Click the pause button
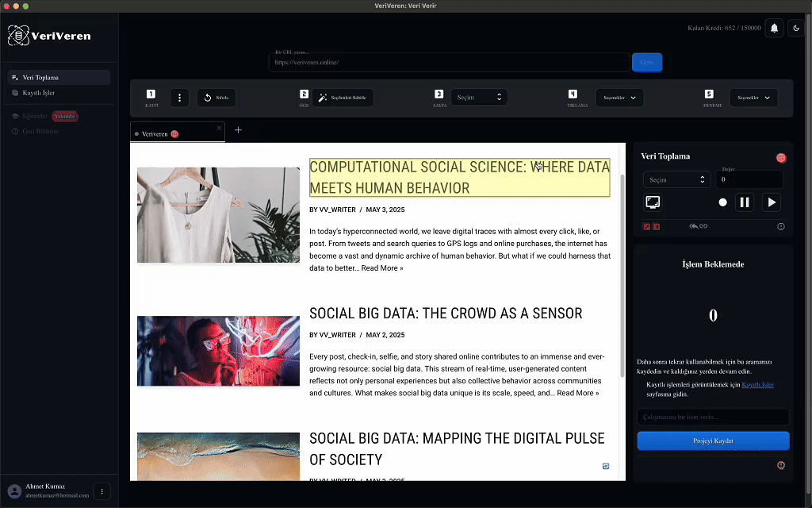 coord(745,202)
